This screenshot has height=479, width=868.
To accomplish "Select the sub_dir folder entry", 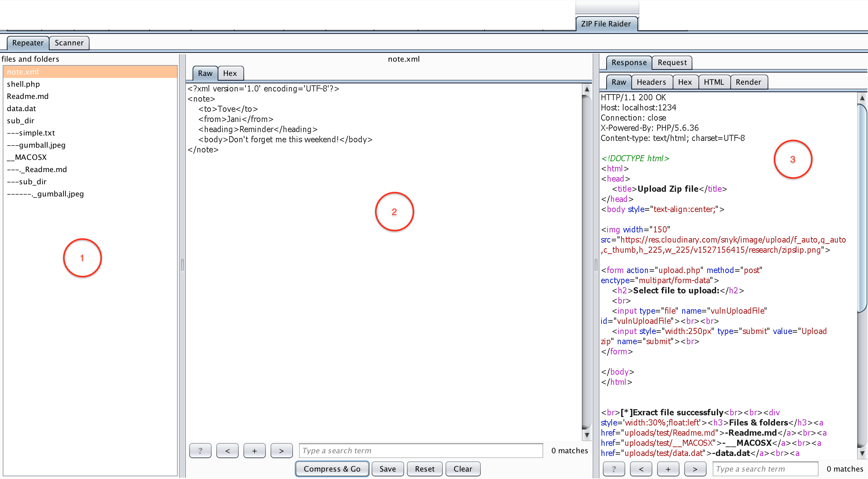I will point(20,121).
